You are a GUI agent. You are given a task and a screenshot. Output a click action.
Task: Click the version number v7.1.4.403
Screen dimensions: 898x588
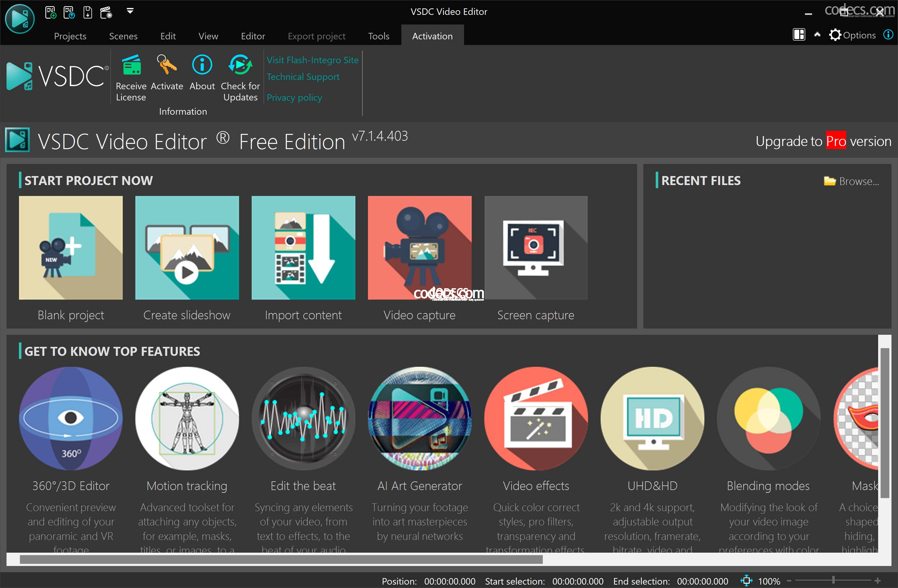point(380,136)
